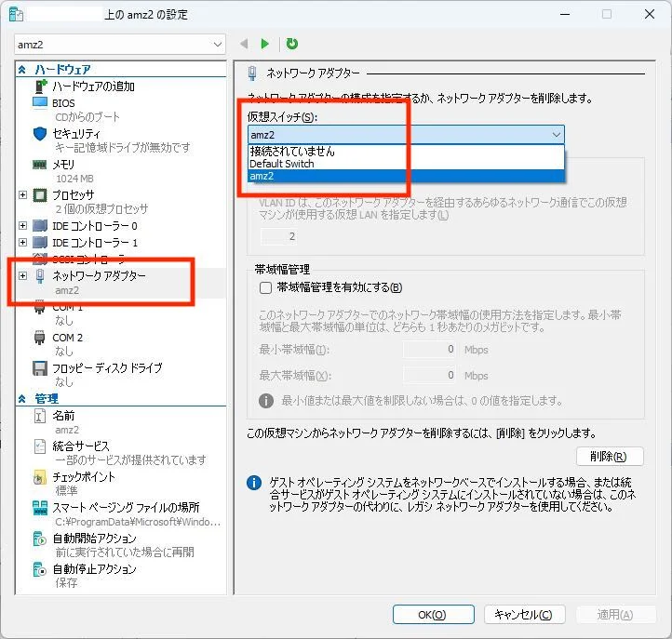
Task: Enable the bandwidth management checkbox
Action: click(266, 288)
